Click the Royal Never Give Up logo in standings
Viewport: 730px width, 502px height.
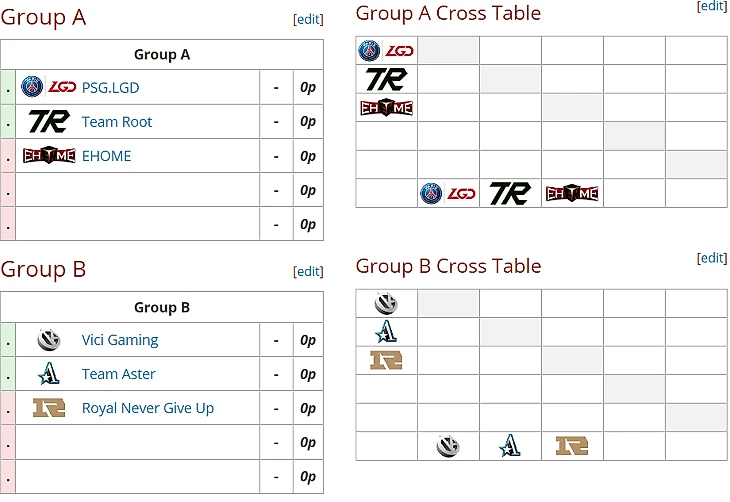(x=49, y=408)
